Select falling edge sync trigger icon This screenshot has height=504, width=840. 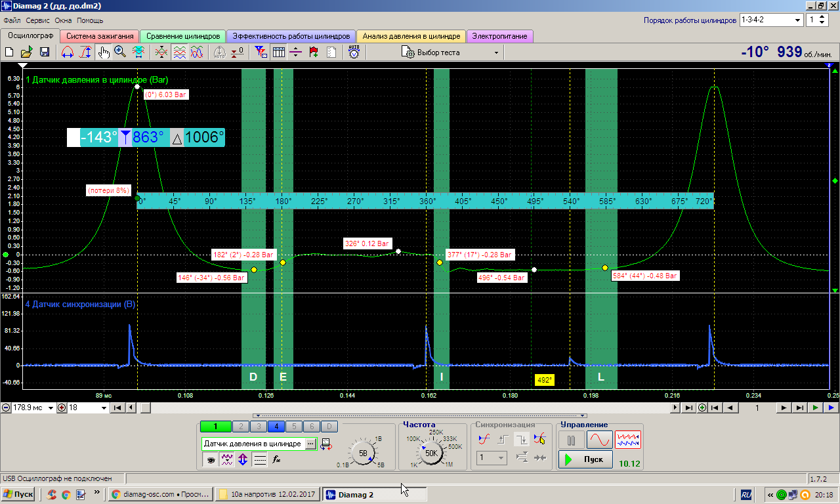[522, 440]
